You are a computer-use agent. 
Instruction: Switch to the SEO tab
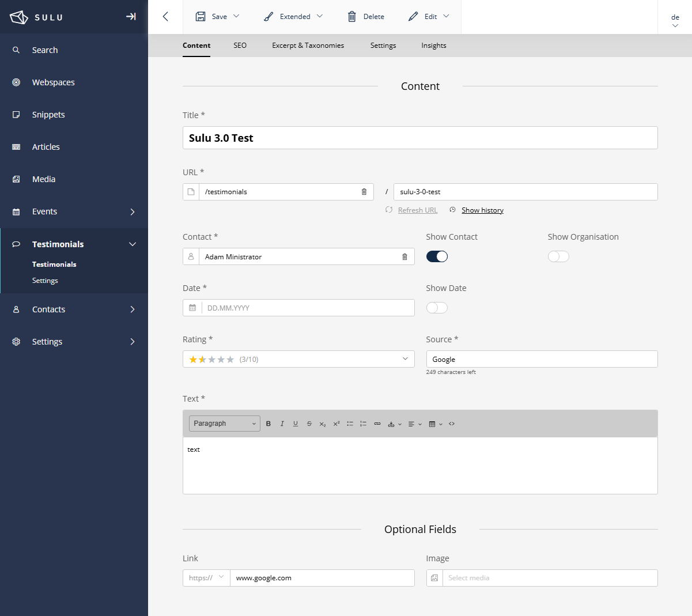coord(240,46)
